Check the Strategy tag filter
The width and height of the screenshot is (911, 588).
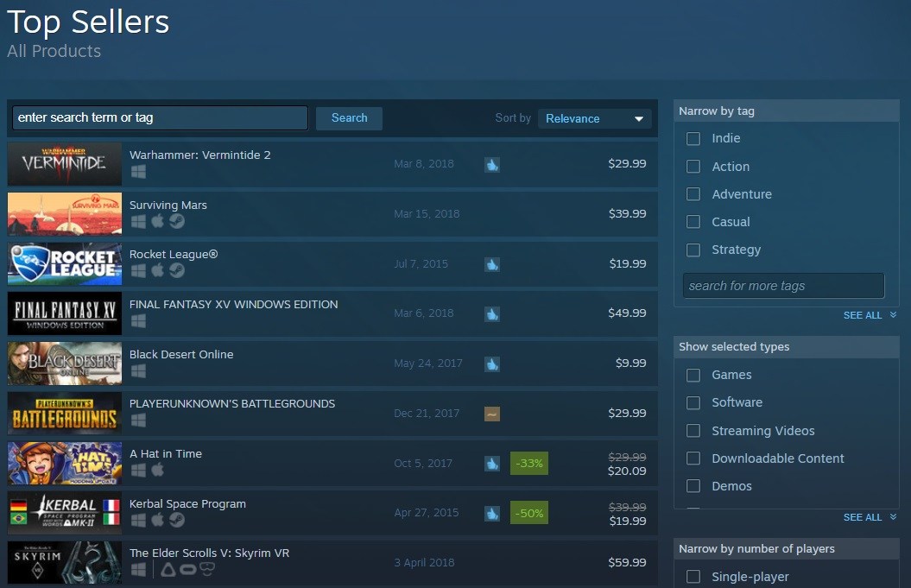coord(693,250)
